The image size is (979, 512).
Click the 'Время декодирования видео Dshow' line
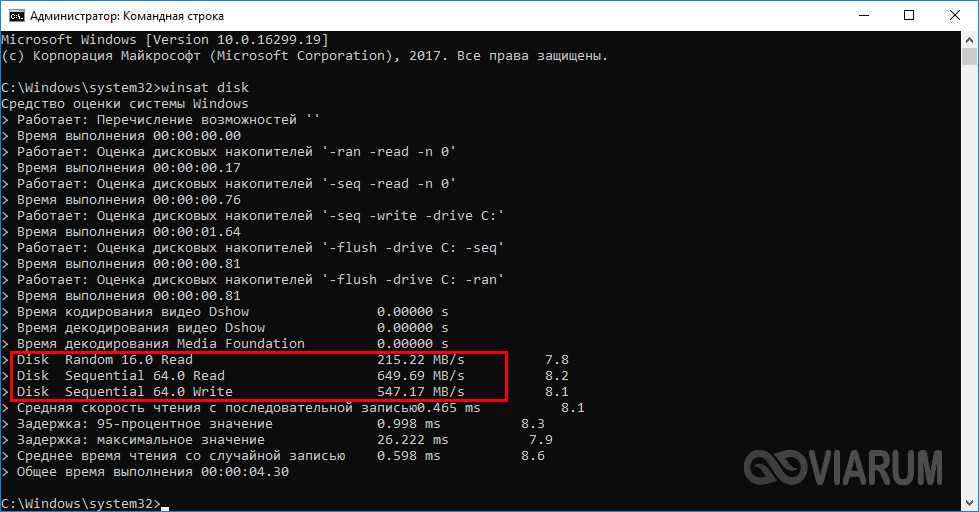225,328
